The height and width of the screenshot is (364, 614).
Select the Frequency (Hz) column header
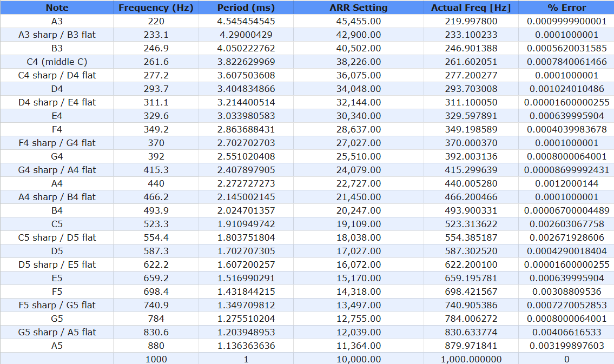156,8
